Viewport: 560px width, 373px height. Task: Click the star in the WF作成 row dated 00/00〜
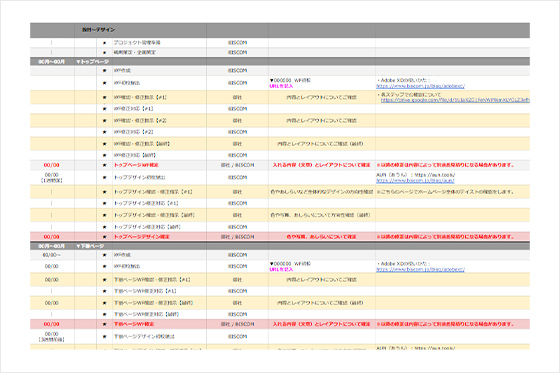click(x=104, y=255)
